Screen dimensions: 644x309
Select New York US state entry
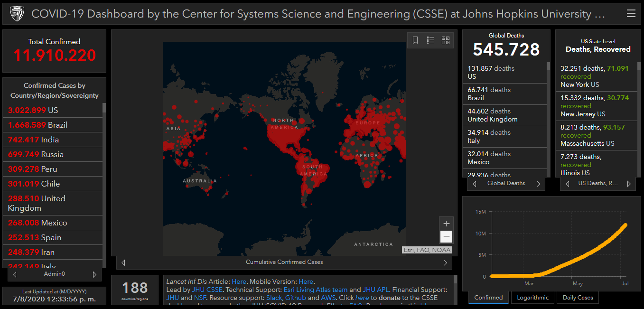coord(597,76)
